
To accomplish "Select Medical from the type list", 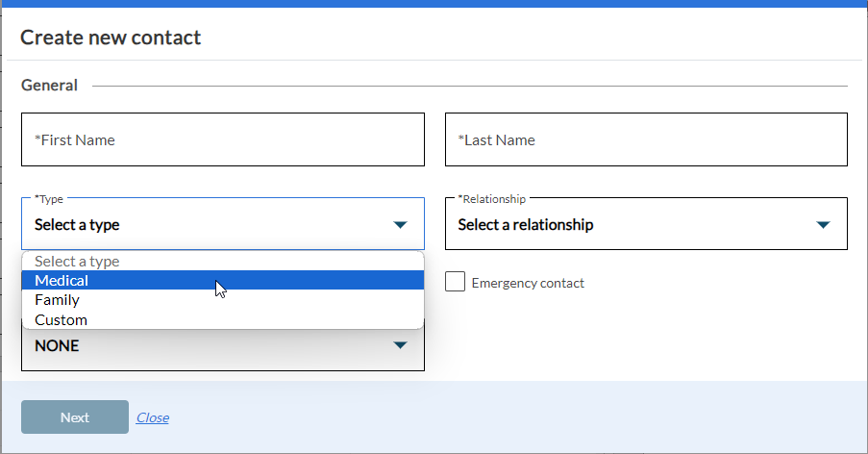I will [x=62, y=281].
